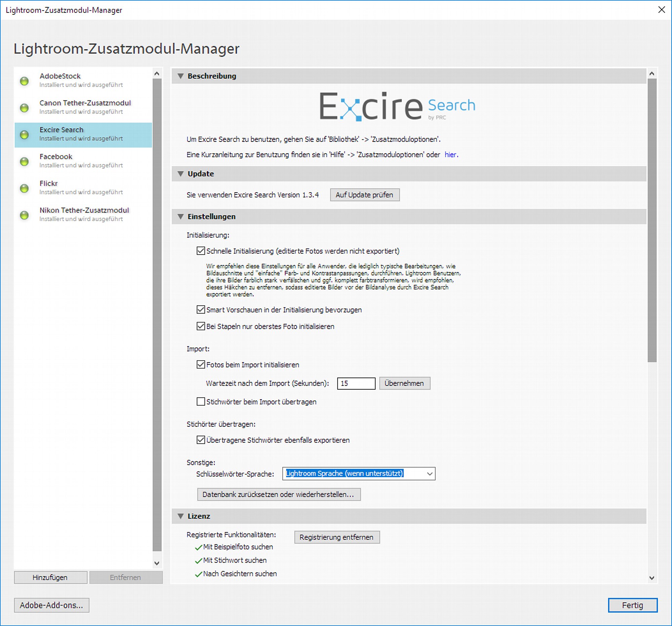672x626 pixels.
Task: Click version text 'Sie verwenden Excire Search Version 1.3.4'
Action: tap(253, 195)
